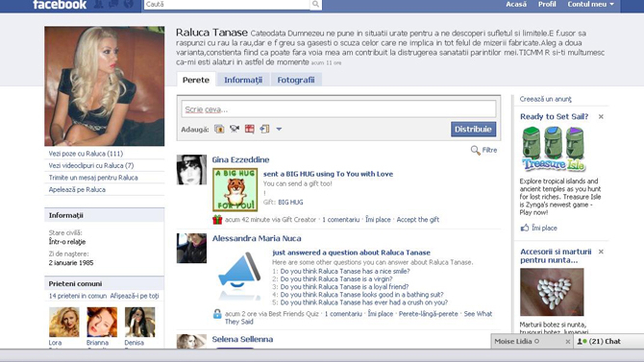Close the Accesorii si marturii ad

point(601,251)
